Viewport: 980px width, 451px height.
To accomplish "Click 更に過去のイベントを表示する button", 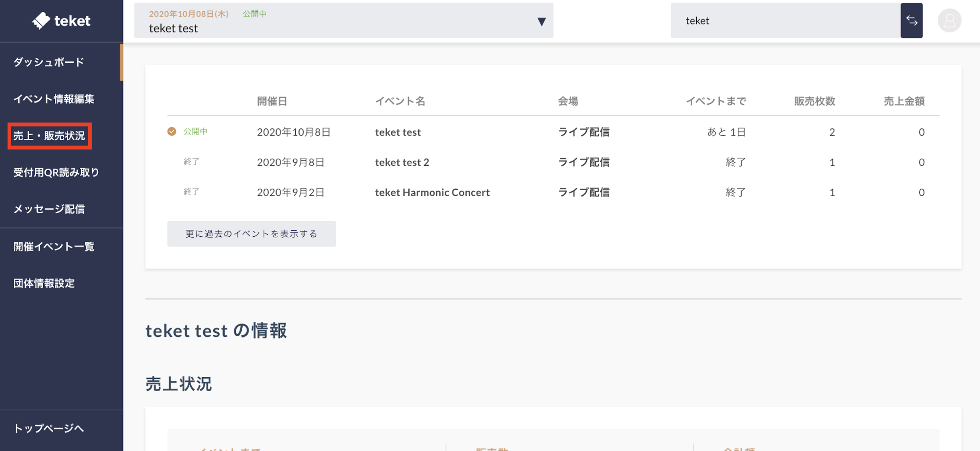I will tap(251, 234).
